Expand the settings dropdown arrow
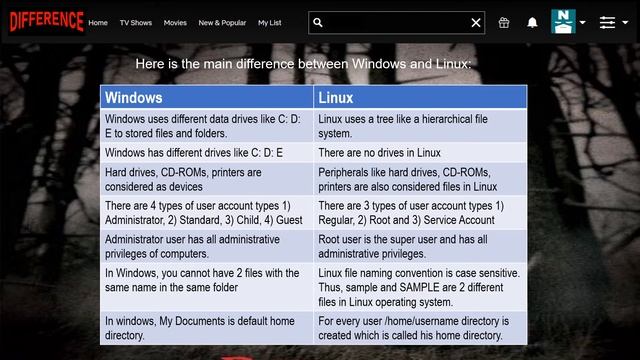 [625, 22]
